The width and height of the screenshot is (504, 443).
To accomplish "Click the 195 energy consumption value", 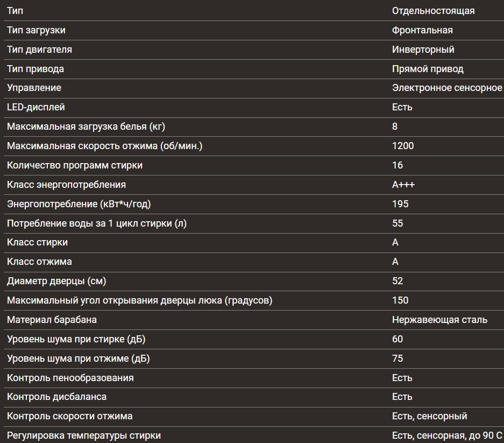I will pyautogui.click(x=400, y=204).
